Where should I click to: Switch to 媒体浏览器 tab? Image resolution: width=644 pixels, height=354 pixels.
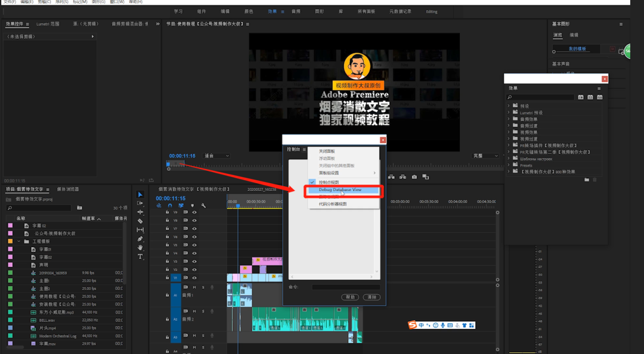pyautogui.click(x=68, y=189)
